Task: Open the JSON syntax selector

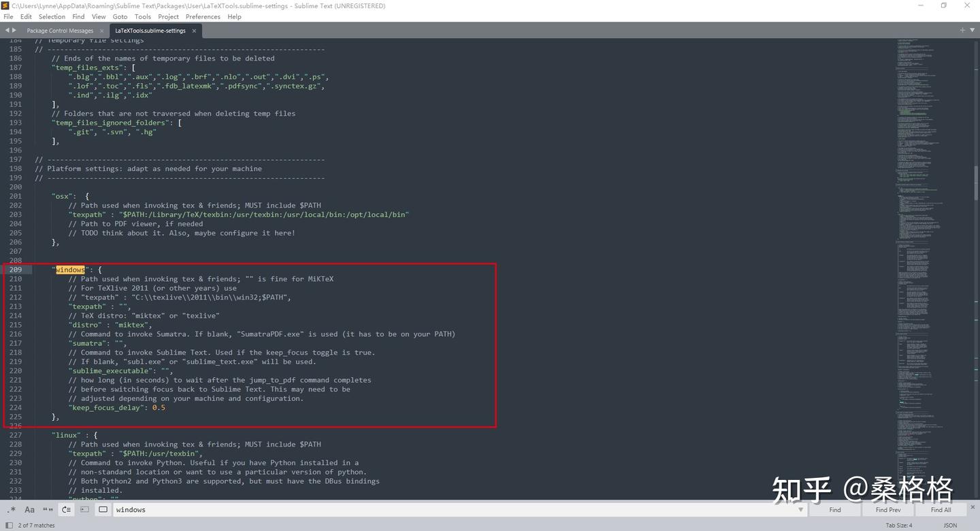Action: coord(951,525)
